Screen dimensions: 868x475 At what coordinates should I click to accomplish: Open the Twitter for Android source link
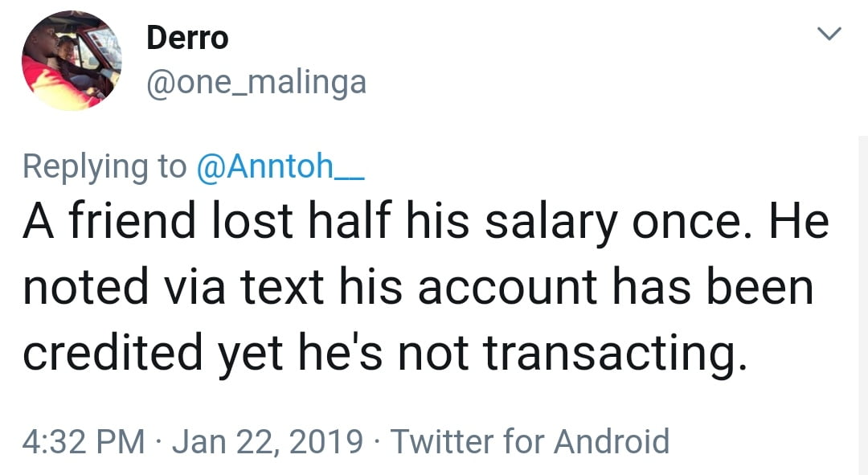[x=529, y=441]
